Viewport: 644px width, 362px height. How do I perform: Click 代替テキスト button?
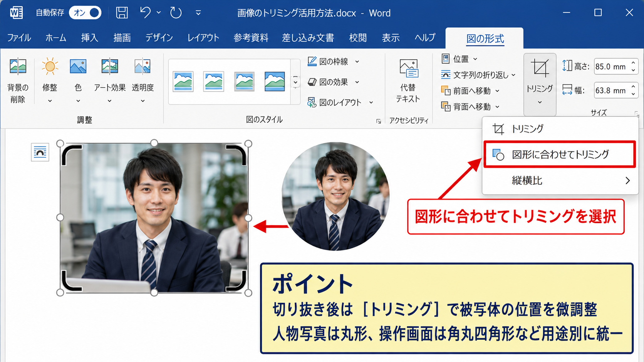point(408,81)
